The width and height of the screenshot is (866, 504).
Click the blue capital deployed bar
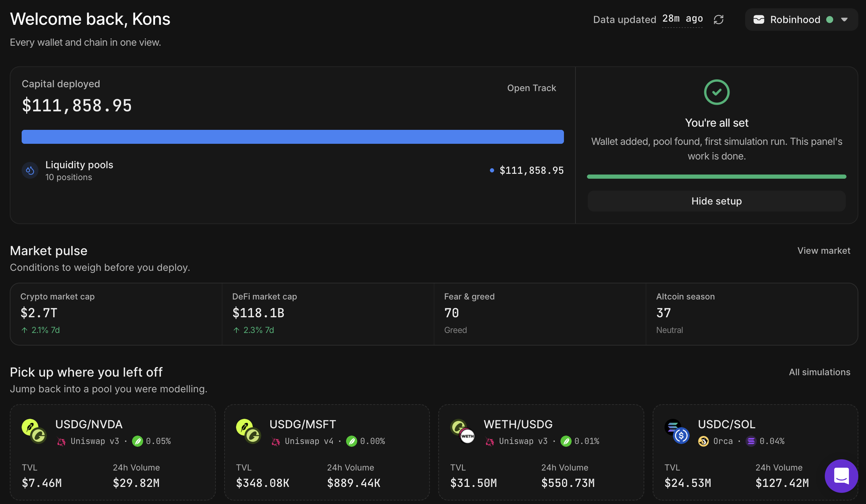pyautogui.click(x=293, y=137)
